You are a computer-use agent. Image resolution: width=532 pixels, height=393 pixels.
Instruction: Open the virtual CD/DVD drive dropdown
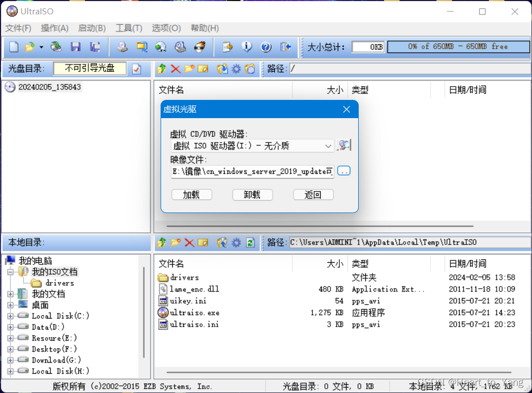(x=329, y=146)
